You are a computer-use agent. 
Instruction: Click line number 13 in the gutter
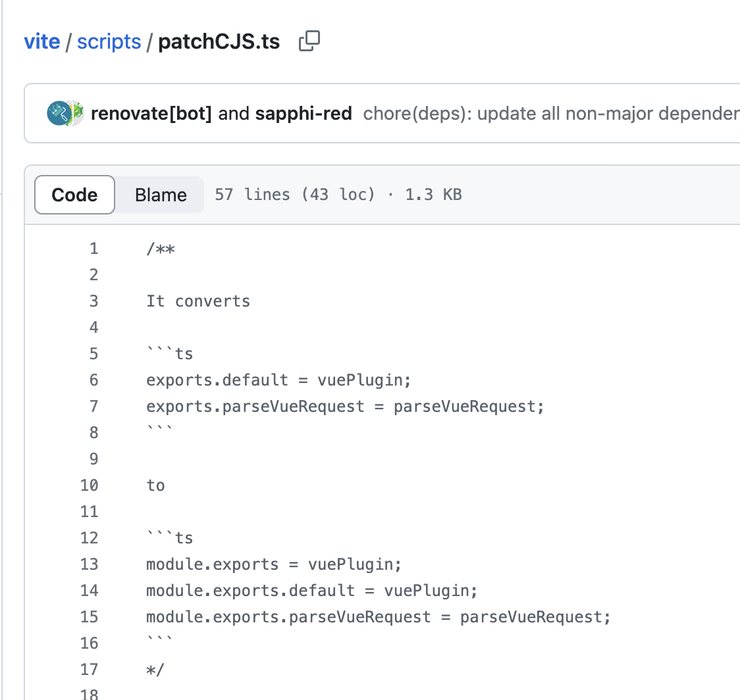90,564
